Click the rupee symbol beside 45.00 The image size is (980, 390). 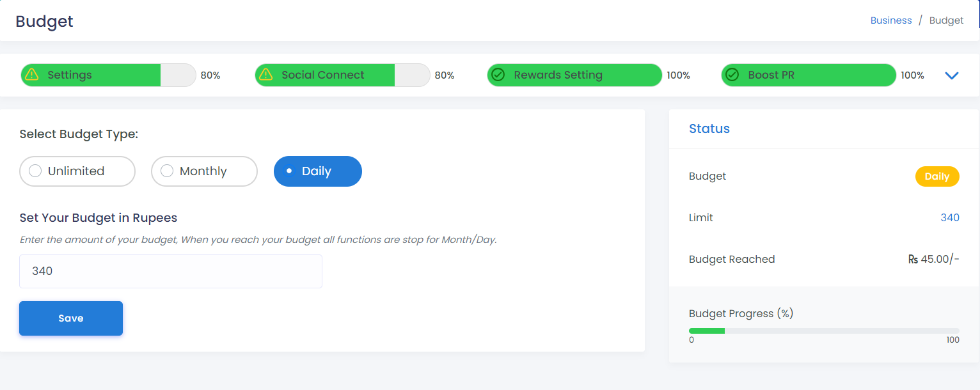tap(913, 260)
